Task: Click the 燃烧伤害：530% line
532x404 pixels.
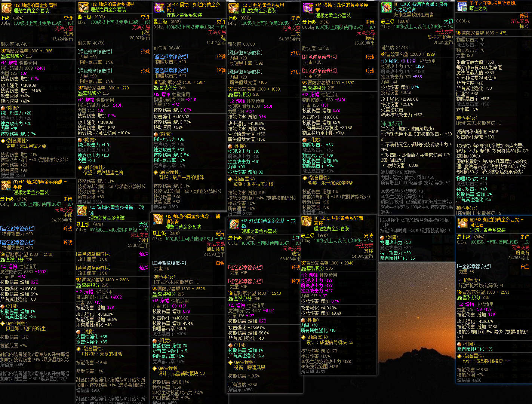Action: click(400, 165)
